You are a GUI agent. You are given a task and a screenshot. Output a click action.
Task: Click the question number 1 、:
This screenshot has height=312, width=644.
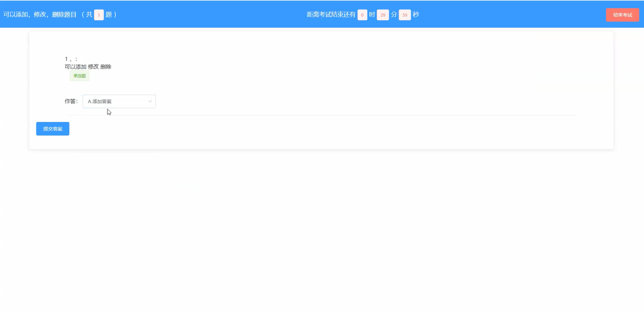click(71, 59)
